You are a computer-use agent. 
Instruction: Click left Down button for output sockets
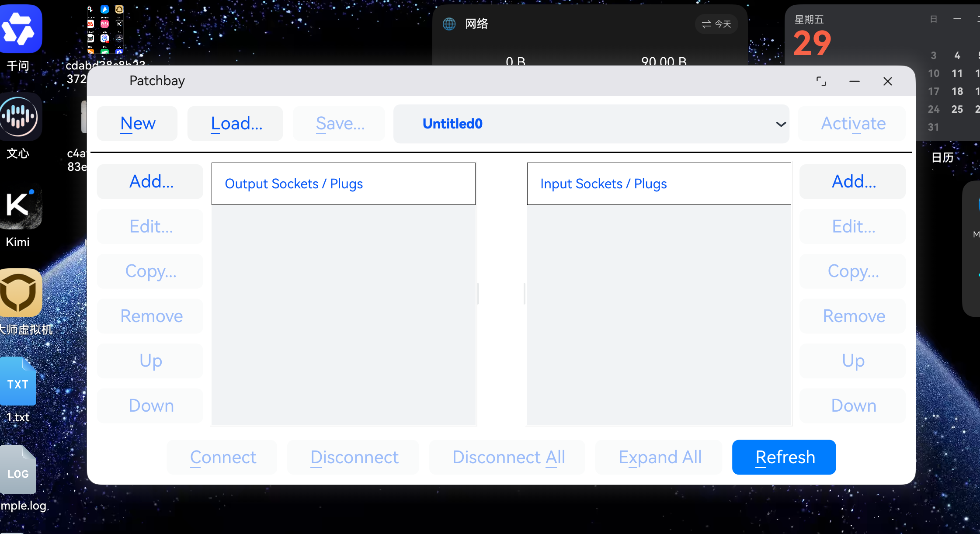pos(150,406)
